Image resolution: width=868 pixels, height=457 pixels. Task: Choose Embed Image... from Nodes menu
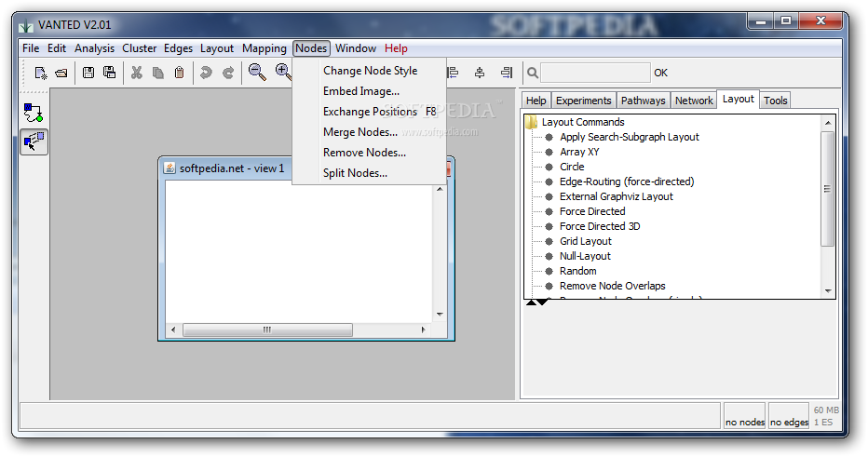(369, 91)
